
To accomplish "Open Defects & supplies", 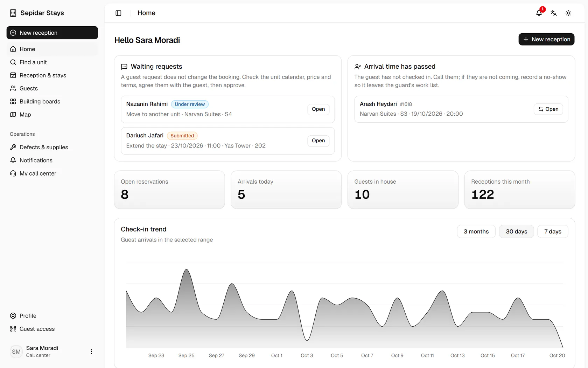I will [x=52, y=147].
